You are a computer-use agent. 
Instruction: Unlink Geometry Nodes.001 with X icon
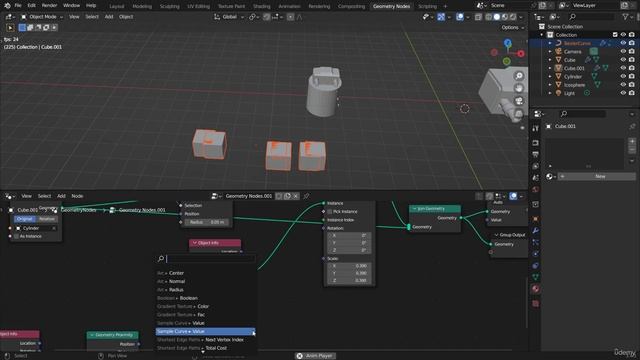pos(296,196)
